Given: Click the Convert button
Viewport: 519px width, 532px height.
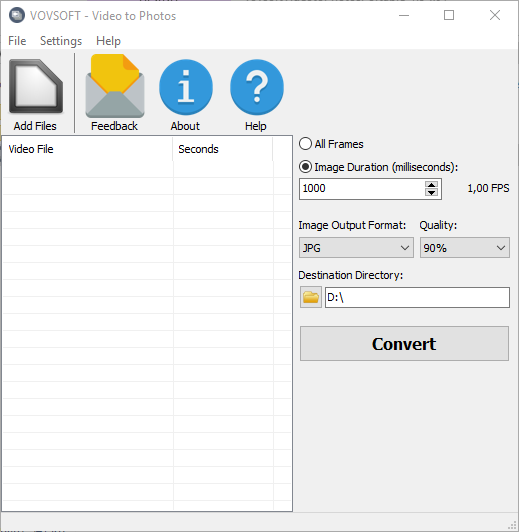Looking at the screenshot, I should pos(404,344).
